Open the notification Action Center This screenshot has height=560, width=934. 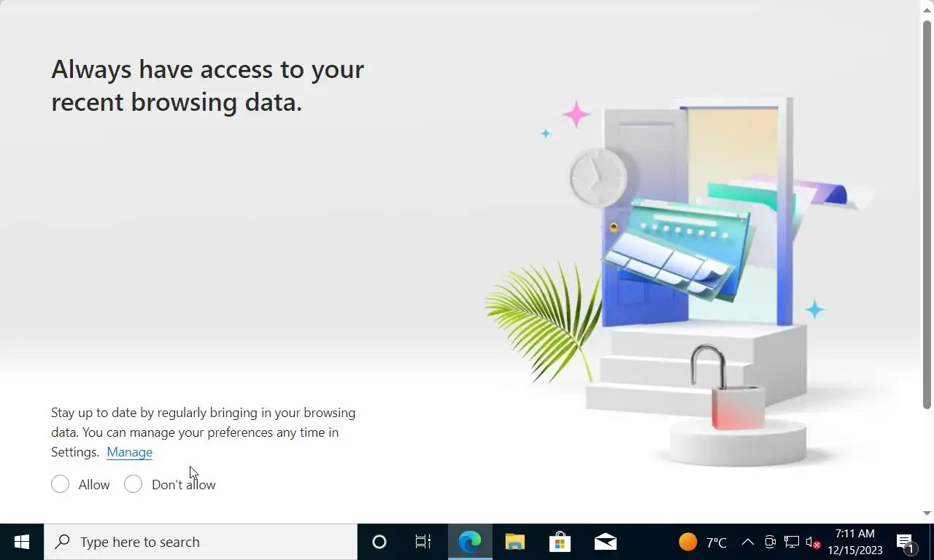[906, 542]
